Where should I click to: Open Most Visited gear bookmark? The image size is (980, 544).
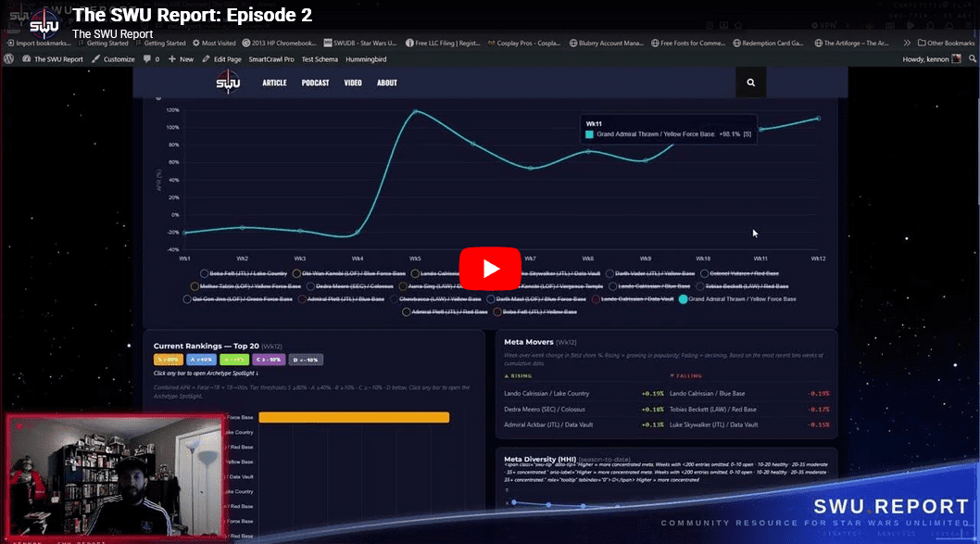(214, 44)
